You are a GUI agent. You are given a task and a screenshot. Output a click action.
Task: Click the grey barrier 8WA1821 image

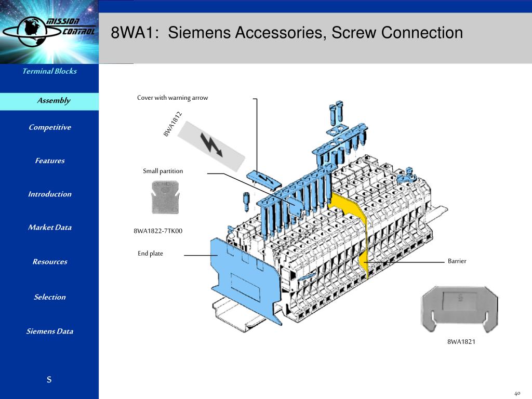pos(460,310)
